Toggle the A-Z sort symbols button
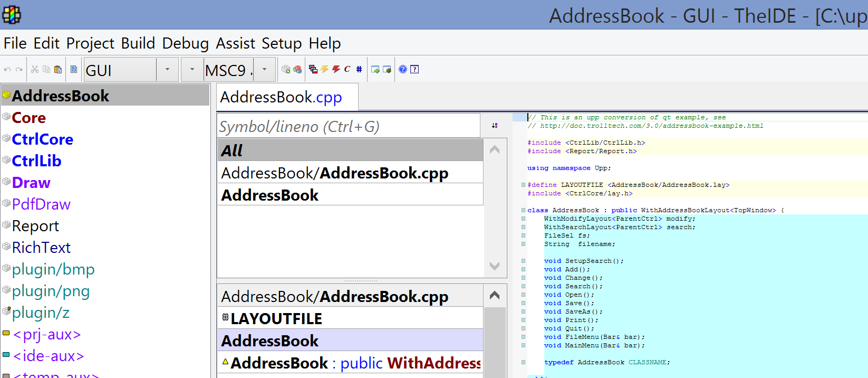The image size is (868, 378). coord(495,126)
